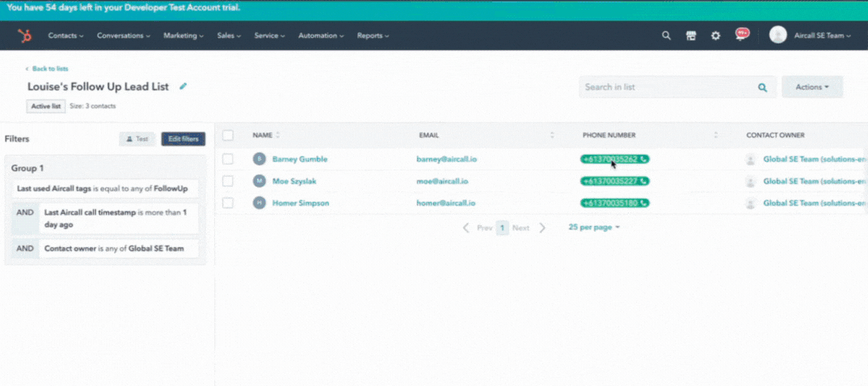Image resolution: width=868 pixels, height=386 pixels.
Task: Open the Aircall SE Team account menu
Action: pos(811,36)
